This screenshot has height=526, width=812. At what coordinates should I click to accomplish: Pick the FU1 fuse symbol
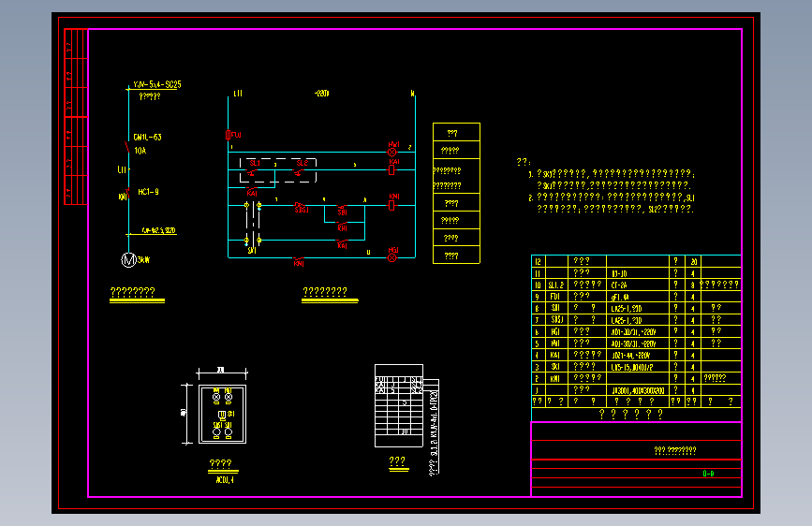pos(228,135)
